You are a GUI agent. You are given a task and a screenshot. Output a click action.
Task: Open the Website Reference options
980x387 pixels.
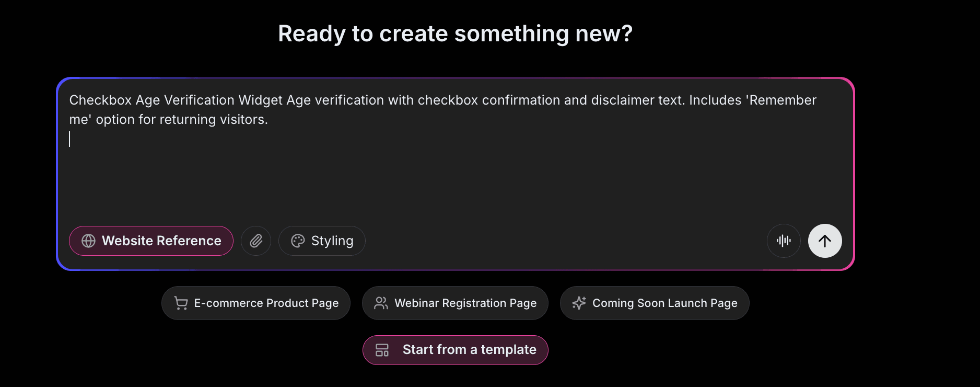point(151,241)
